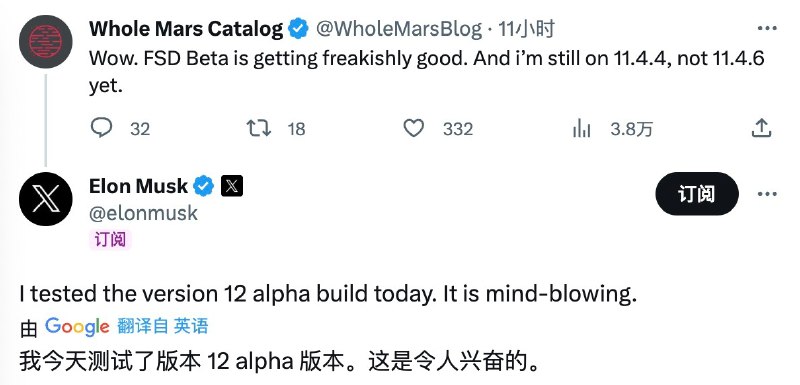The image size is (800, 385).
Task: Retweet the Whole Mars Catalog post
Action: pyautogui.click(x=259, y=129)
